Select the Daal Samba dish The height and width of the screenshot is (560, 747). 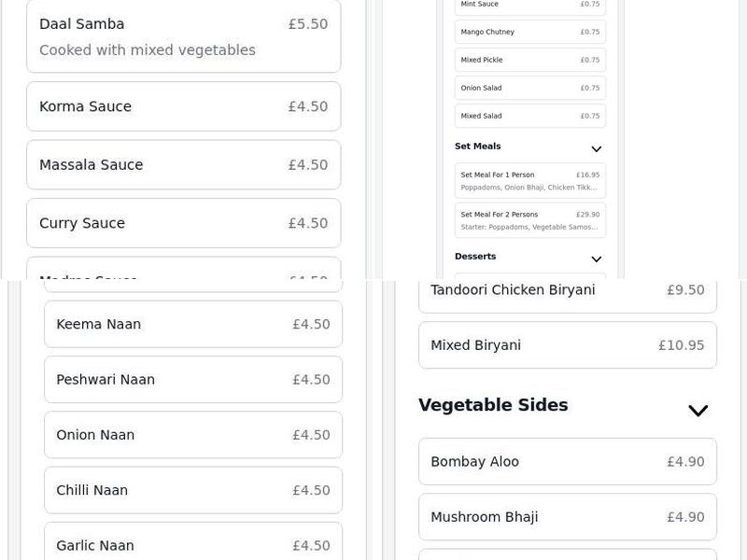pos(183,36)
